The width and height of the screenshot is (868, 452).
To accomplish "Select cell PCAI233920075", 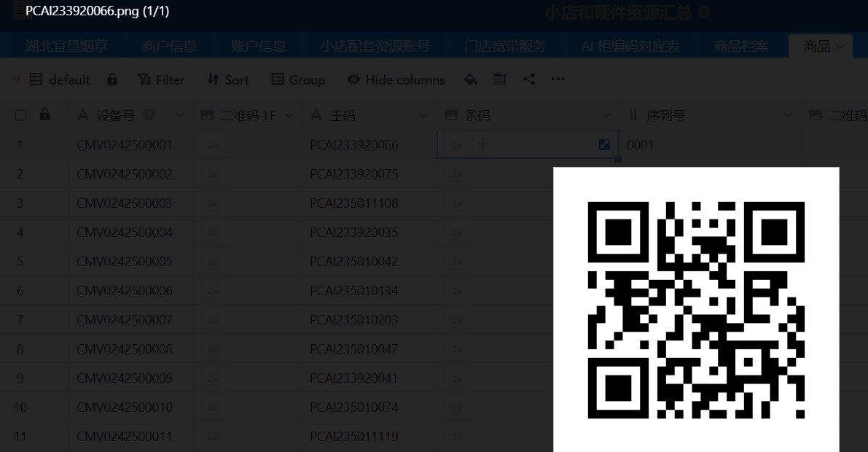I will [370, 174].
